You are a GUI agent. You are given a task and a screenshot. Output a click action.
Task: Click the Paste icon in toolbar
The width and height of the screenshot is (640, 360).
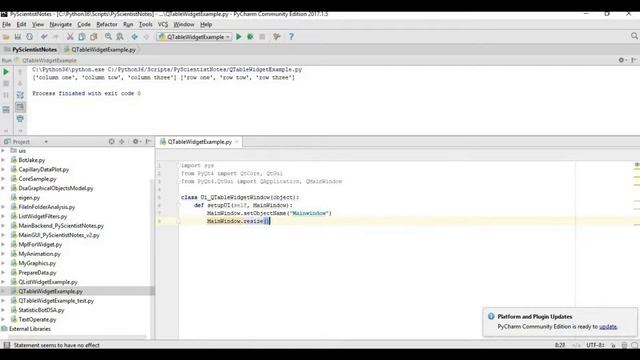tap(93, 37)
